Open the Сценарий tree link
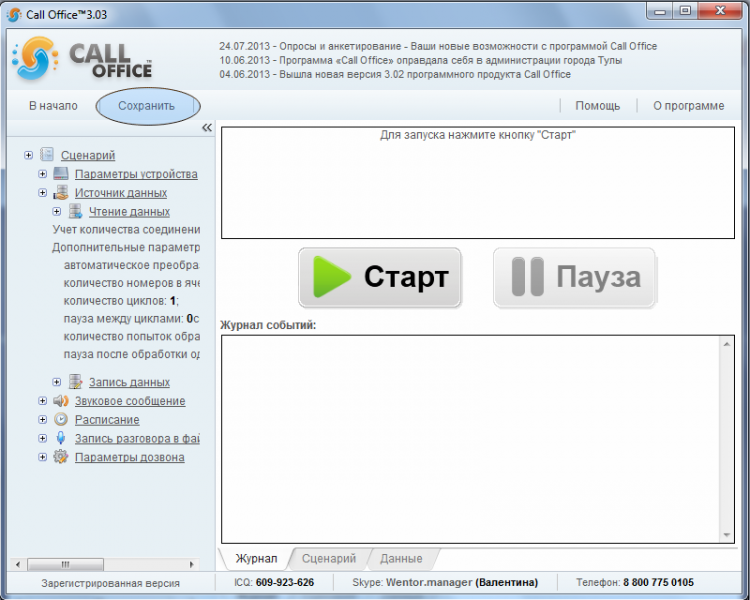Screen dimensions: 750x600 tap(88, 155)
